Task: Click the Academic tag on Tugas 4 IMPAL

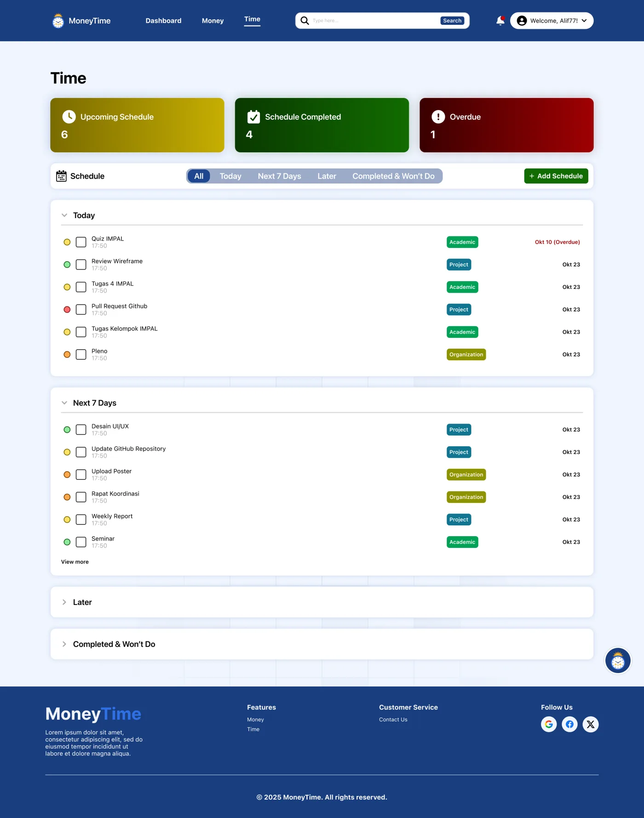Action: click(462, 287)
